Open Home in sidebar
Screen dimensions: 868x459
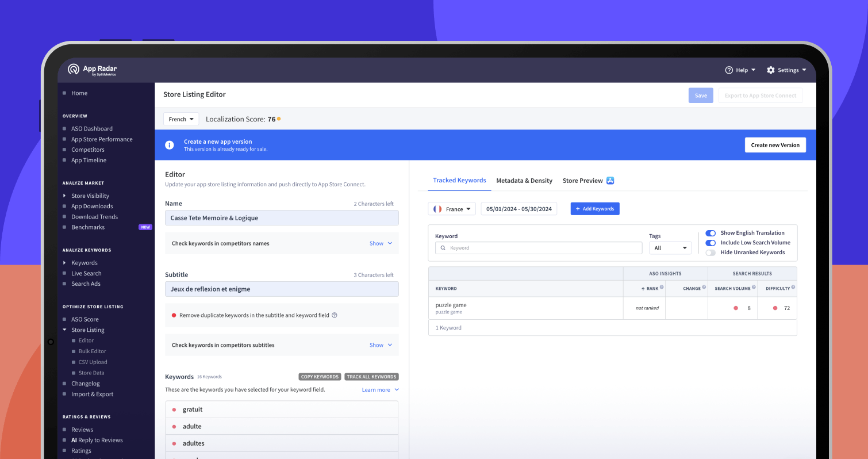tap(79, 93)
